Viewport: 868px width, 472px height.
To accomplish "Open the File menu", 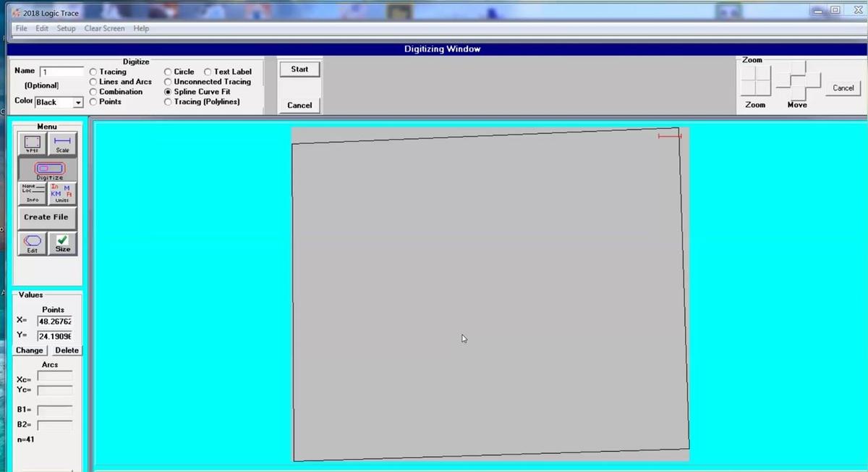I will pyautogui.click(x=21, y=28).
